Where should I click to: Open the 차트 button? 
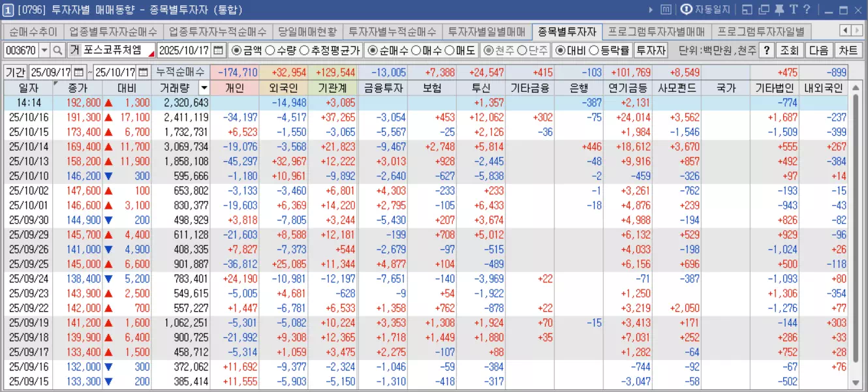(848, 49)
